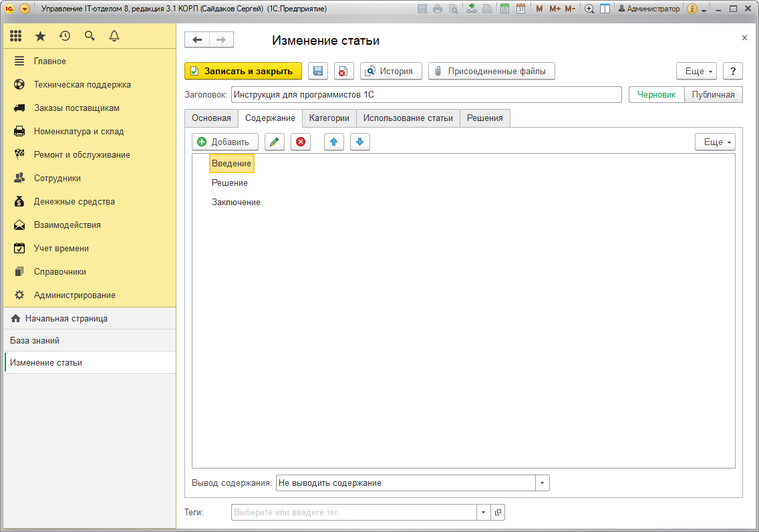759x532 pixels.
Task: Edit selected section with pencil icon
Action: pyautogui.click(x=275, y=142)
